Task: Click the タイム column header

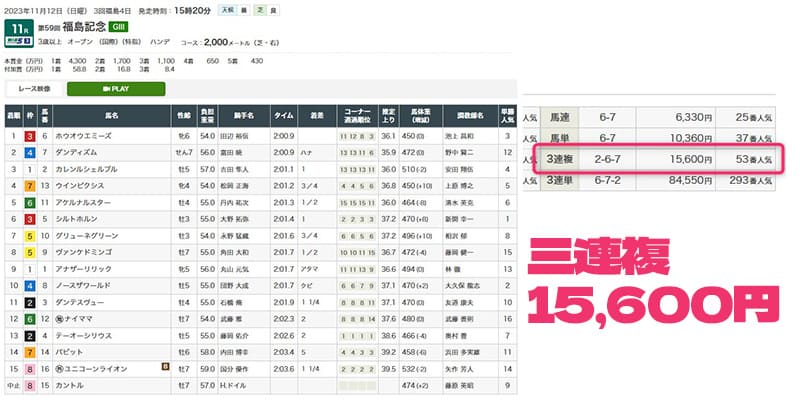Action: (x=283, y=116)
